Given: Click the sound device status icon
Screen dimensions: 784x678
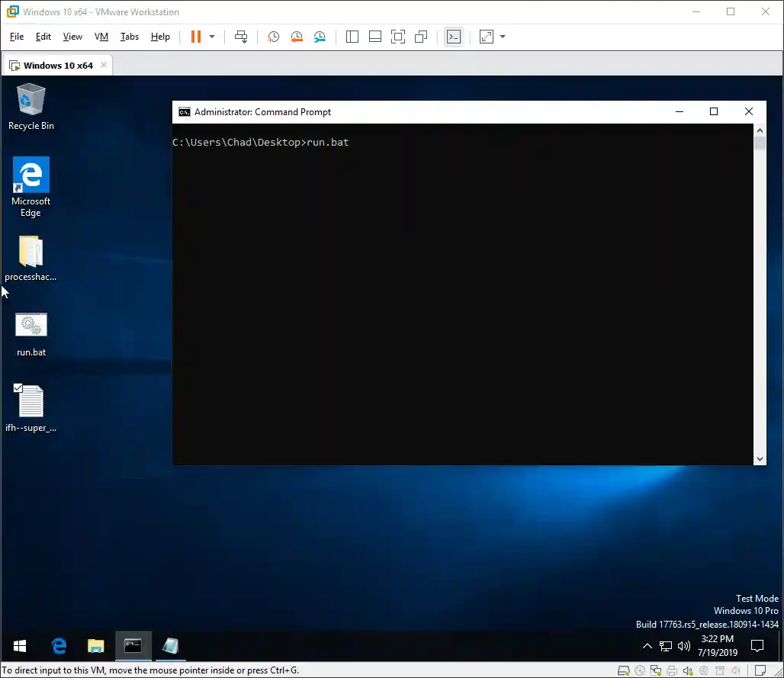Looking at the screenshot, I should 688,671.
